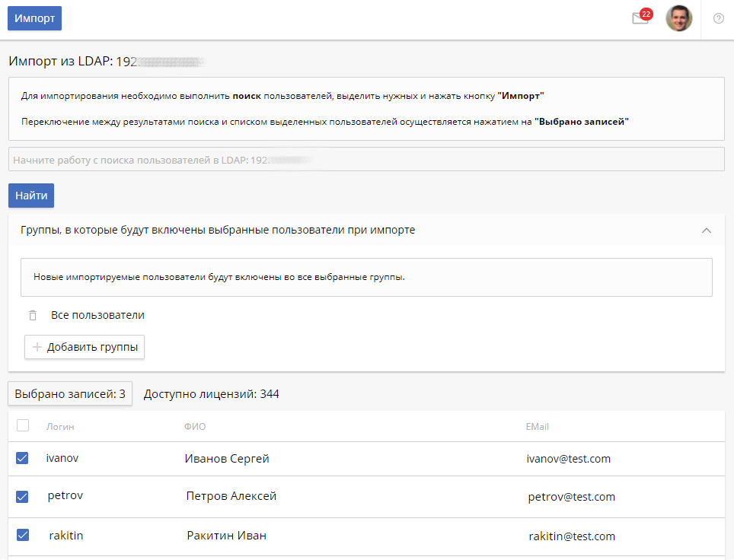The height and width of the screenshot is (560, 734).
Task: Click the 'Доступно лицензий: 344' label
Action: tap(211, 394)
